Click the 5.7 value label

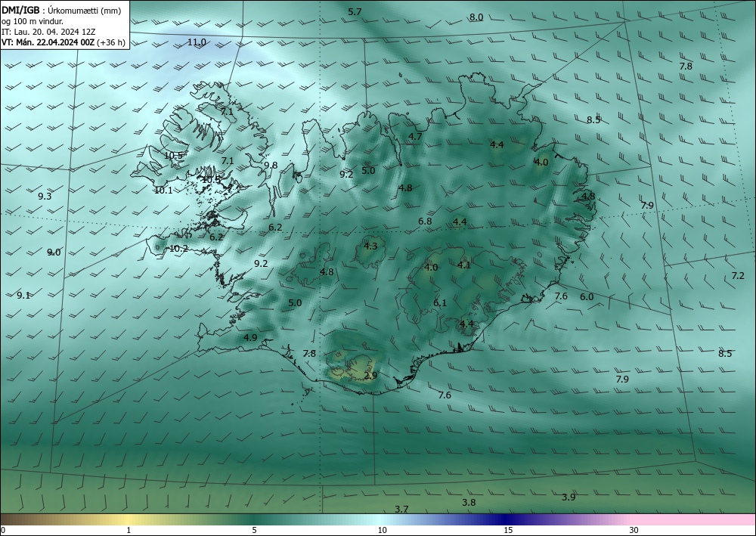(355, 12)
